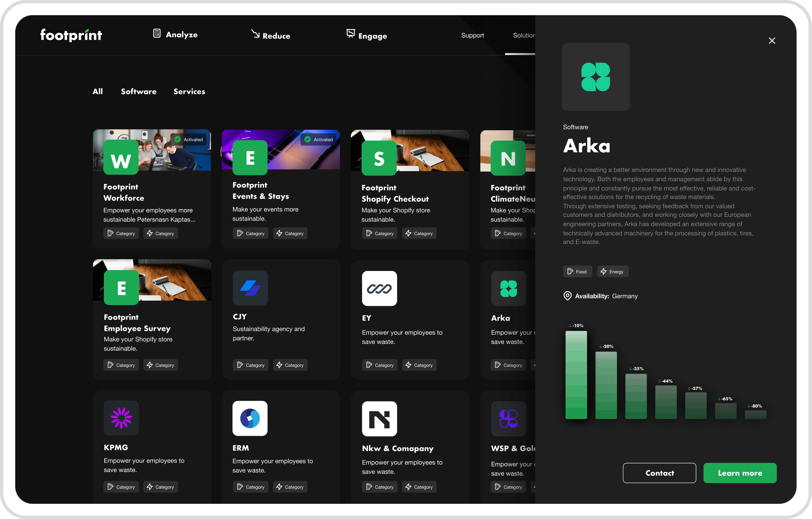
Task: Click the -57% chart bar
Action: (x=696, y=406)
